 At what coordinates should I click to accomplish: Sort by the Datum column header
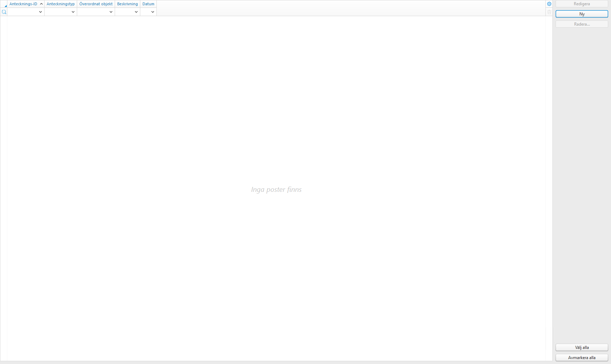pos(148,4)
